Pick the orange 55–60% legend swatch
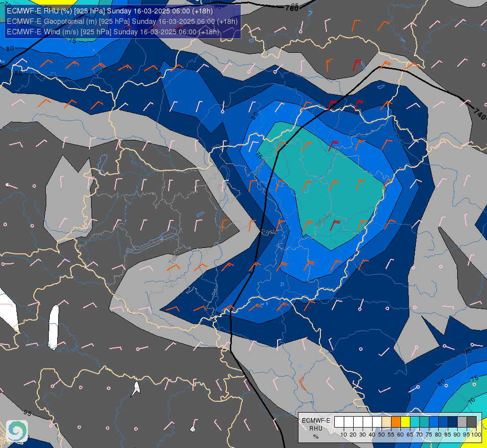This screenshot has width=487, height=448. (396, 422)
